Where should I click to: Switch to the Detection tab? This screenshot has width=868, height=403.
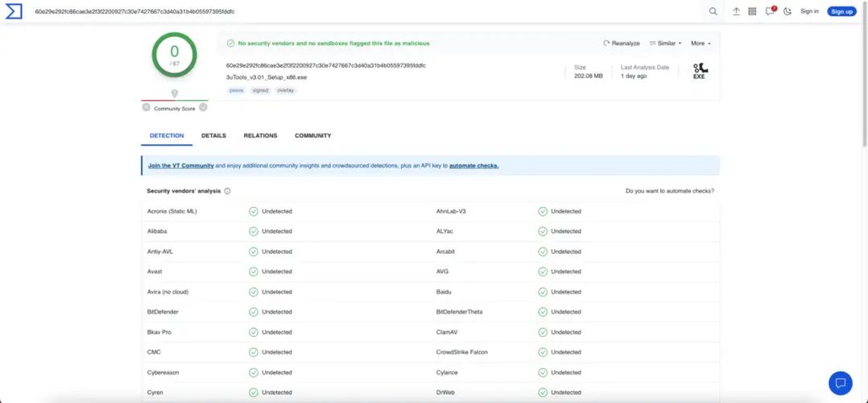pyautogui.click(x=167, y=136)
